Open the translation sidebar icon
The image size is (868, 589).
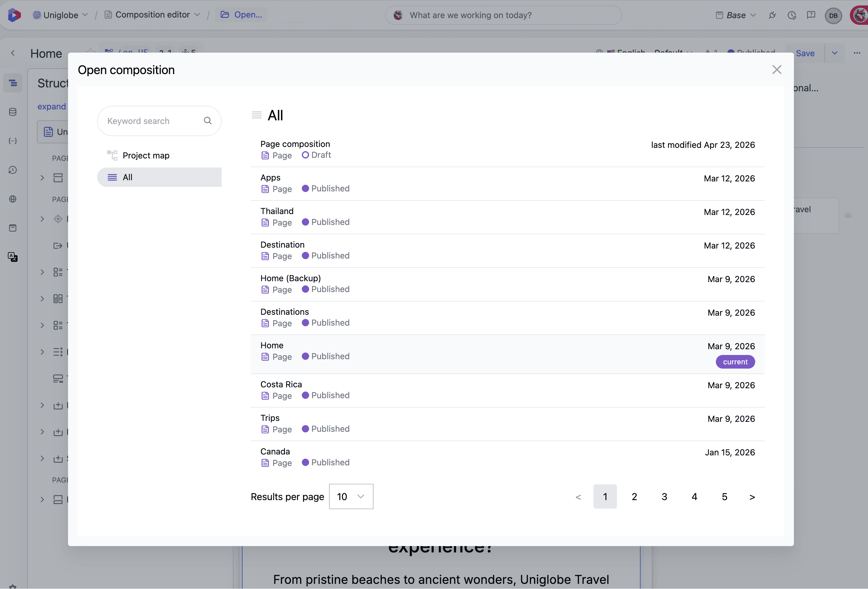click(x=13, y=257)
